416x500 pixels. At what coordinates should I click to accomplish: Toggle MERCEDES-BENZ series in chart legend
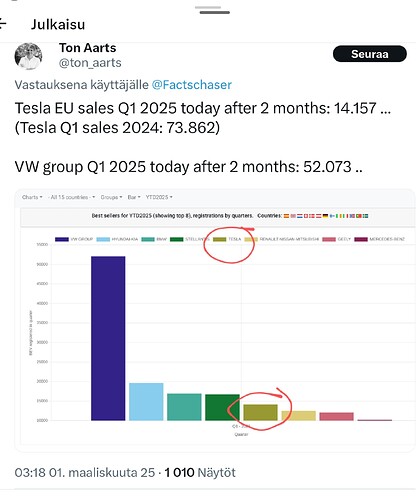click(x=379, y=239)
